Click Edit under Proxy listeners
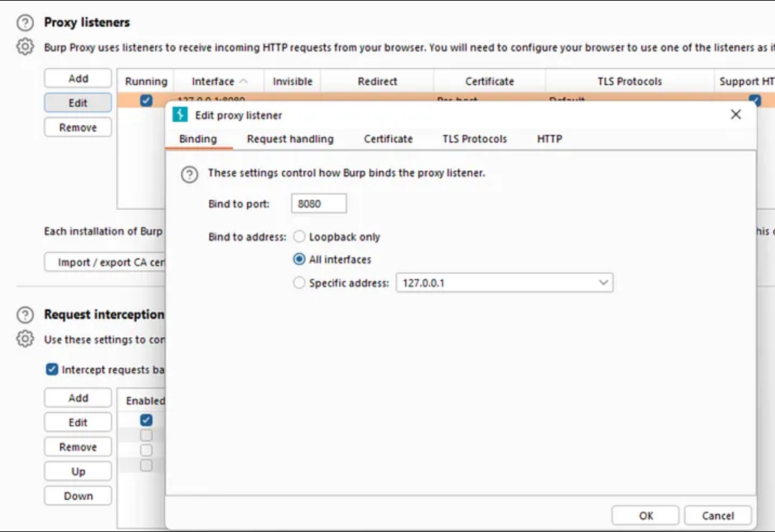 [78, 103]
